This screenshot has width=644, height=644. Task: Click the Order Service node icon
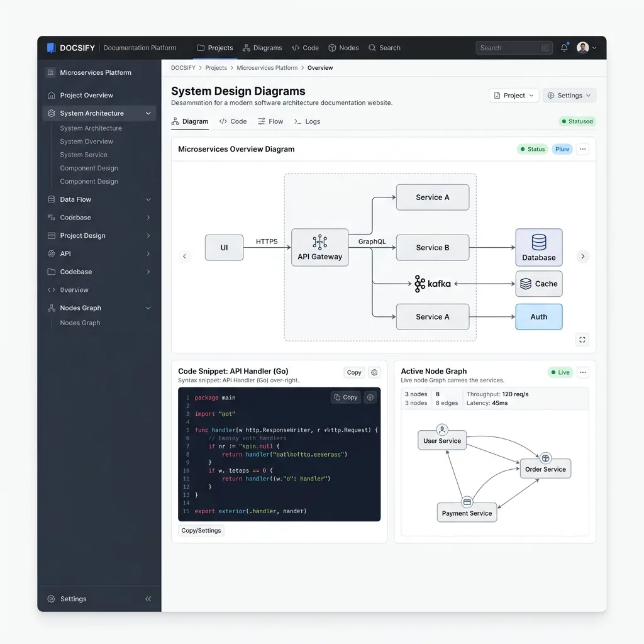545,458
